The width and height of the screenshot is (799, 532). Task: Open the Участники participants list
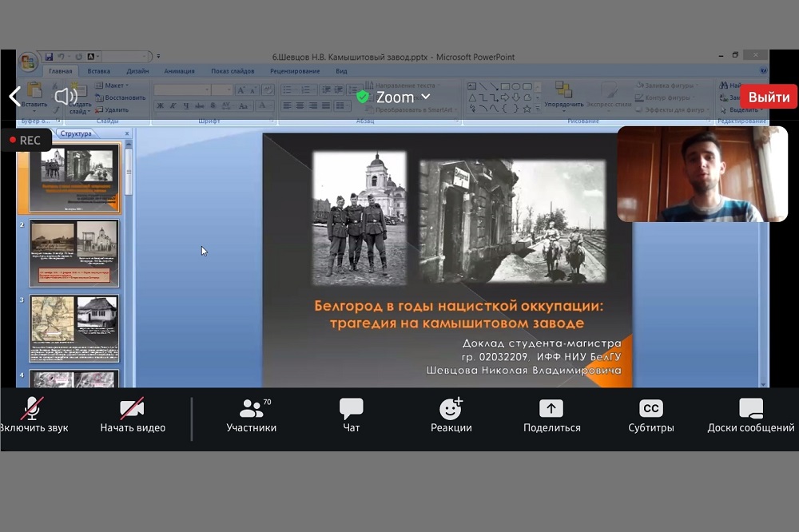[252, 409]
